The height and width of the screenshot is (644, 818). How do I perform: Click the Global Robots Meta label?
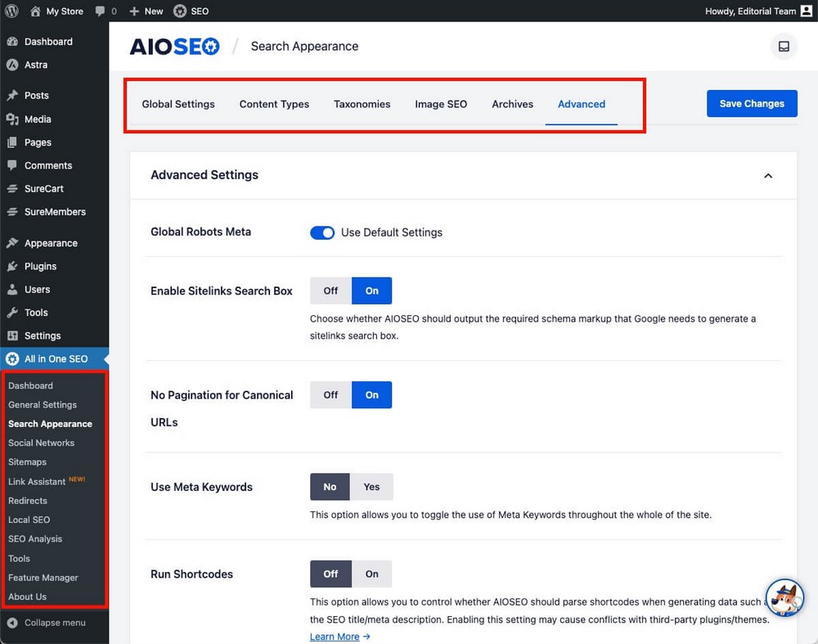pyautogui.click(x=201, y=232)
